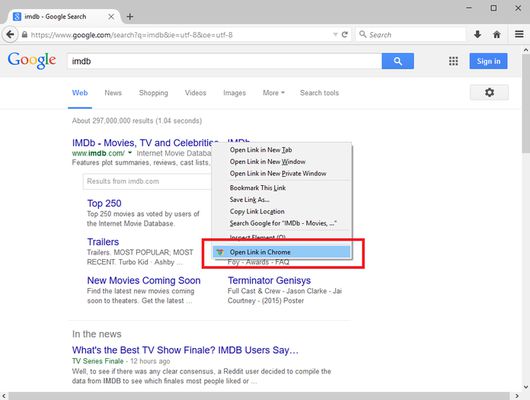Close the imdb - Google Search tab
530x400 pixels.
tap(111, 17)
